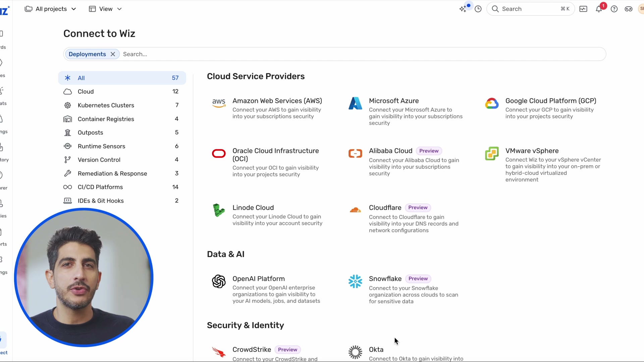
Task: Click the Cloud cloud-shaped icon in sidebar
Action: pos(67,92)
